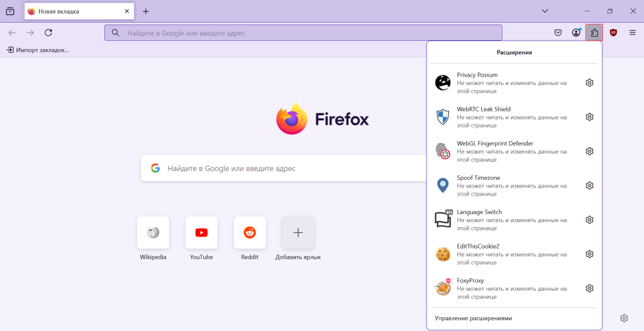Click the Language Switch flag icon
This screenshot has width=644, height=331.
tap(443, 219)
